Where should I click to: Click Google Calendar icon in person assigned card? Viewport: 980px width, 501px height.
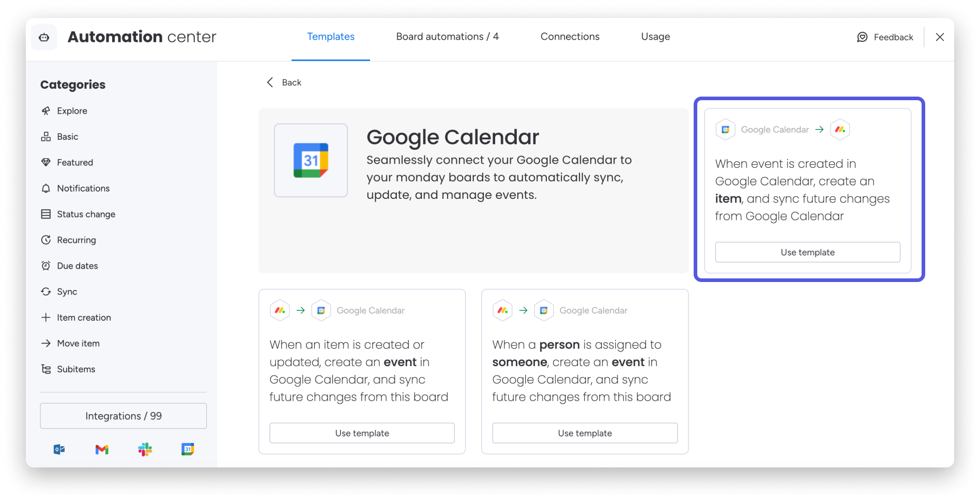544,310
